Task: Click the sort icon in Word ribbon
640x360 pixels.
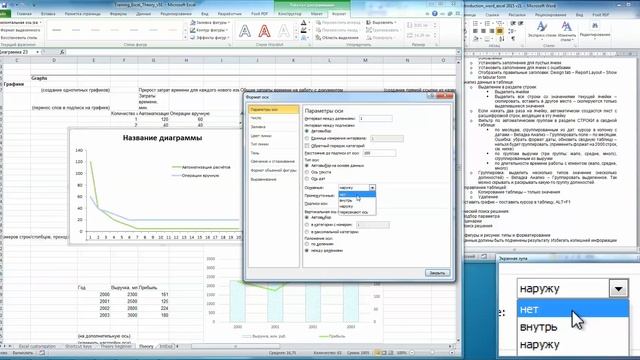Action: tap(502, 39)
